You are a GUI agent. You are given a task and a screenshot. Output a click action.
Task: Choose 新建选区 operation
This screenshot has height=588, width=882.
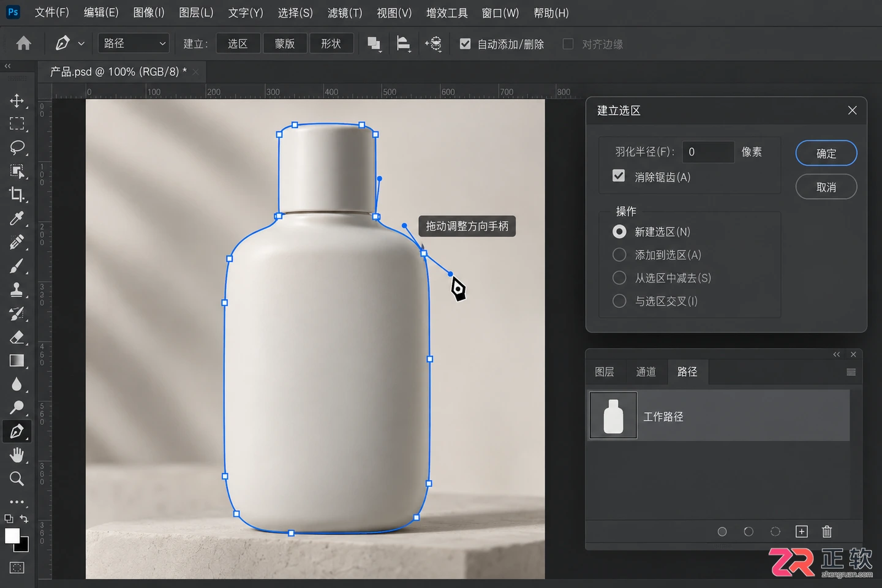coord(620,232)
